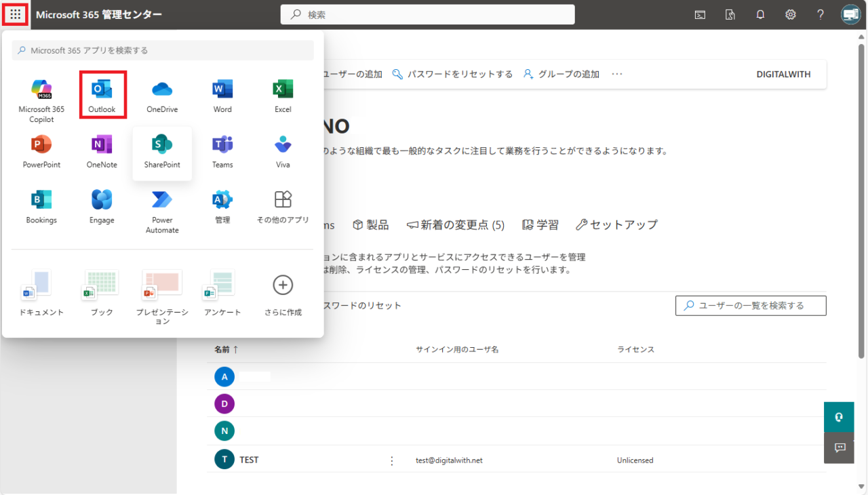Launch Word app
Viewport: 868px width, 495px height.
click(222, 96)
